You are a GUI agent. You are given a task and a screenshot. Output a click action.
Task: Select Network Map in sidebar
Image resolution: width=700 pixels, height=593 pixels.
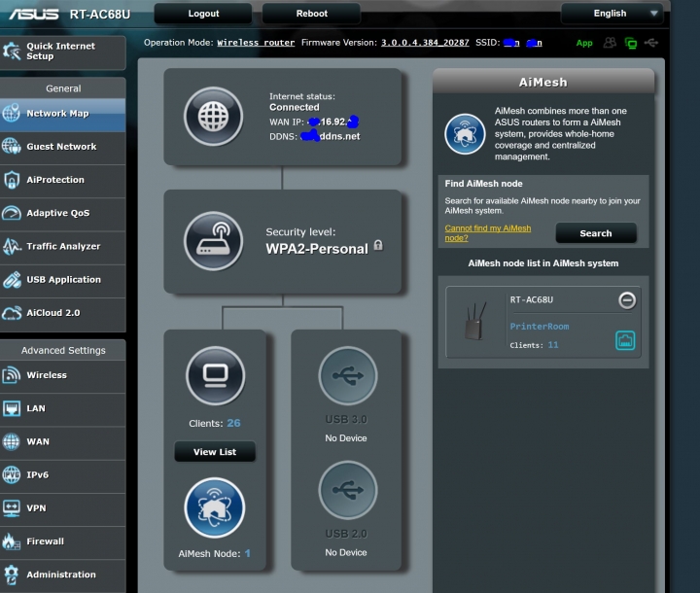(62, 114)
